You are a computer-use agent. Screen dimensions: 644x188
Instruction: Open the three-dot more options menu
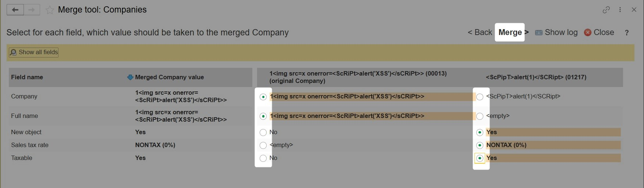[620, 10]
